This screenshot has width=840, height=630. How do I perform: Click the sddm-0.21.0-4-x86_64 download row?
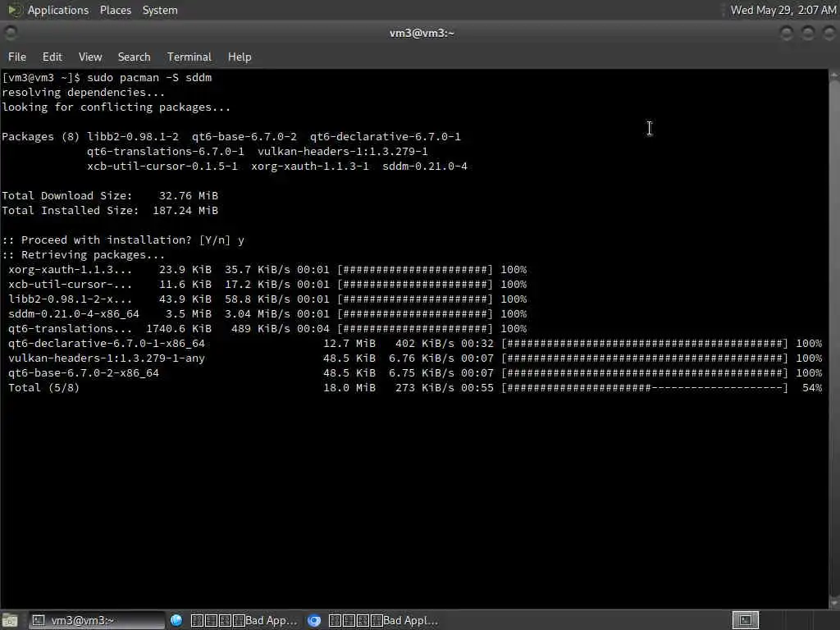[x=267, y=314]
